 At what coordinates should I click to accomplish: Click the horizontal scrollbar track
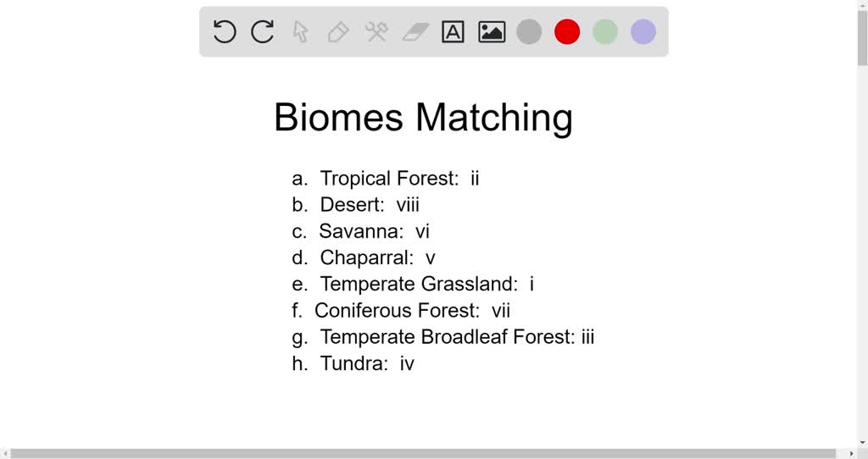(424, 454)
